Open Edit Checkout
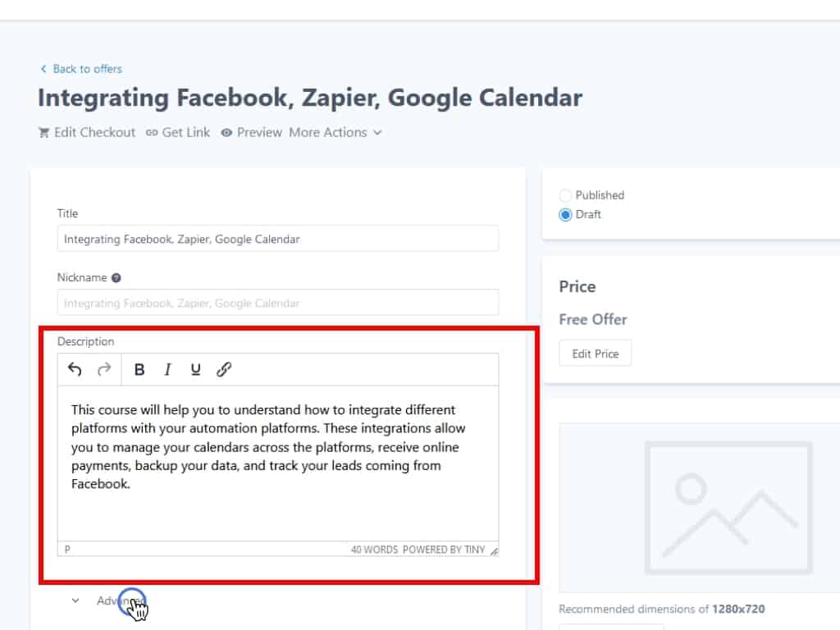 (87, 132)
